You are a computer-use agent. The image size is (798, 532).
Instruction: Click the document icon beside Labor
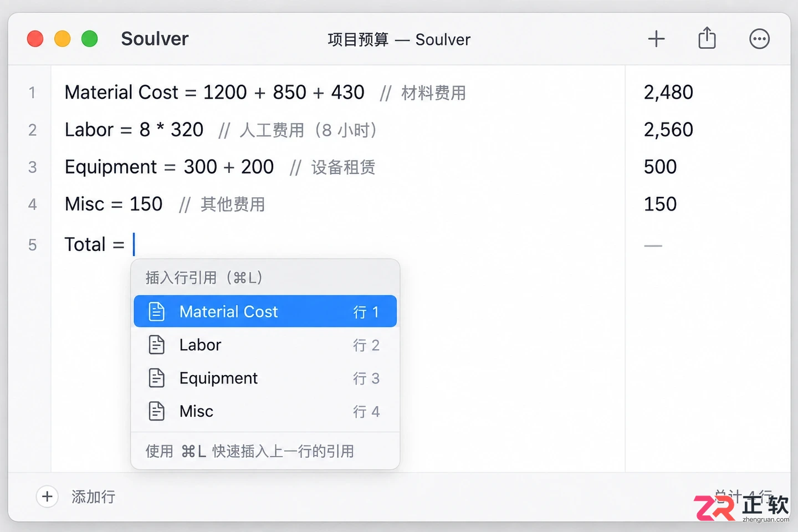(x=157, y=345)
